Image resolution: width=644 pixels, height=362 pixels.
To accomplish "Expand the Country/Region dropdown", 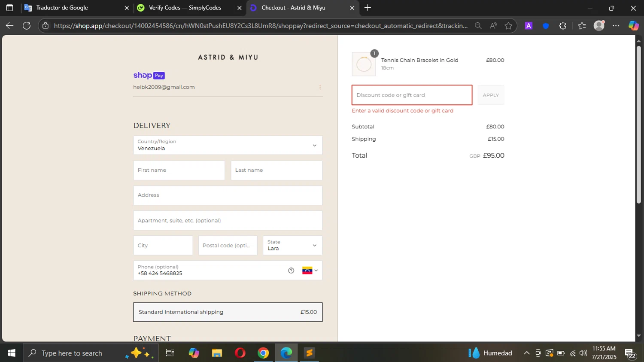I will pos(228,145).
